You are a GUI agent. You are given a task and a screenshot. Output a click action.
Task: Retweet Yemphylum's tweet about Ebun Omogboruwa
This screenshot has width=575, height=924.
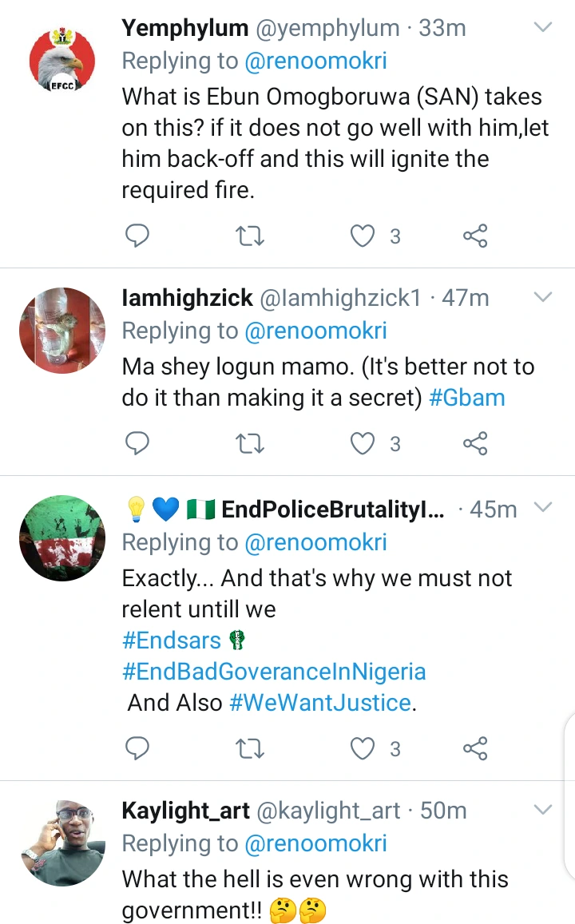(250, 236)
